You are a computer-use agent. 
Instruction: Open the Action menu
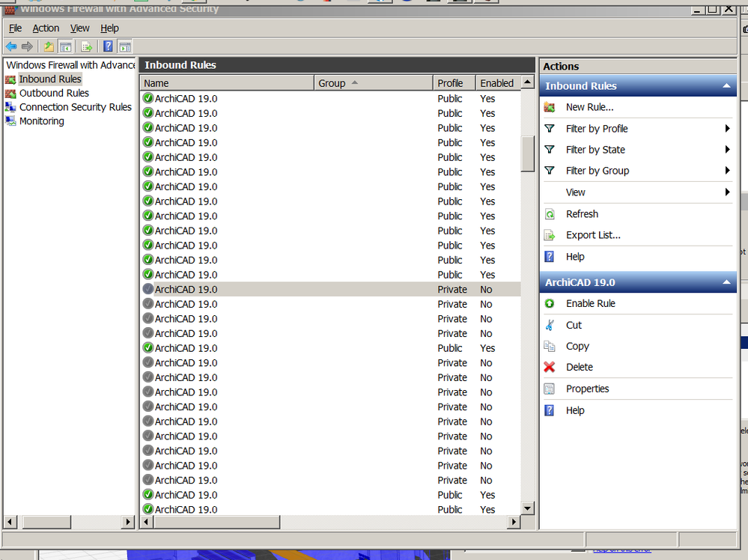pos(46,28)
